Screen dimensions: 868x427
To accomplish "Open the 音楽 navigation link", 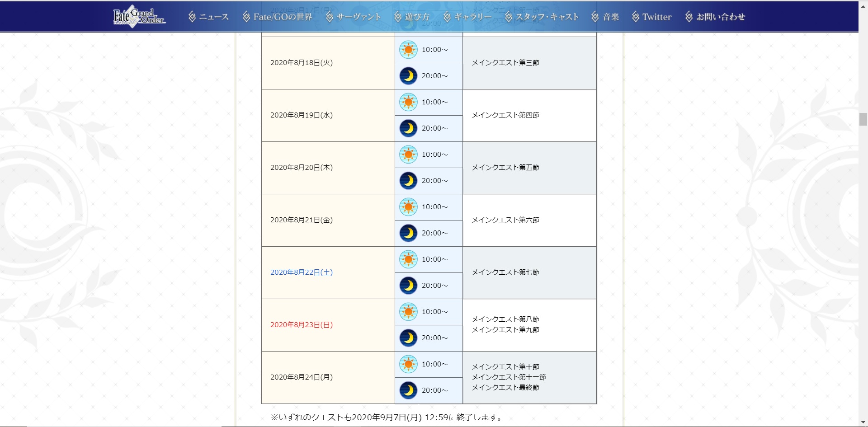I will pyautogui.click(x=605, y=17).
